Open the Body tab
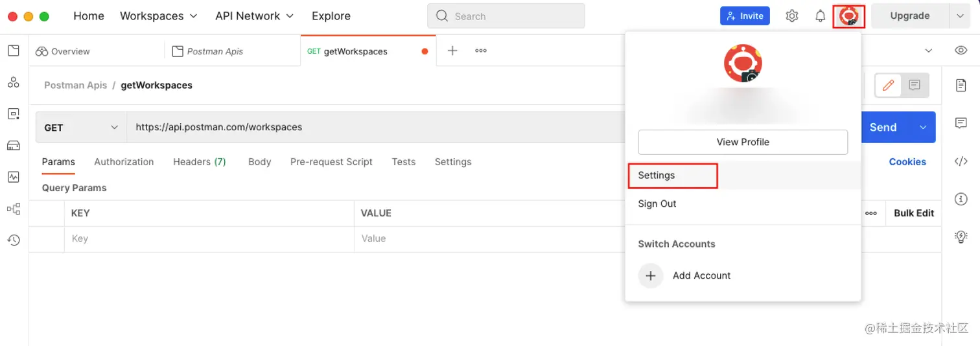This screenshot has width=980, height=346. 259,162
